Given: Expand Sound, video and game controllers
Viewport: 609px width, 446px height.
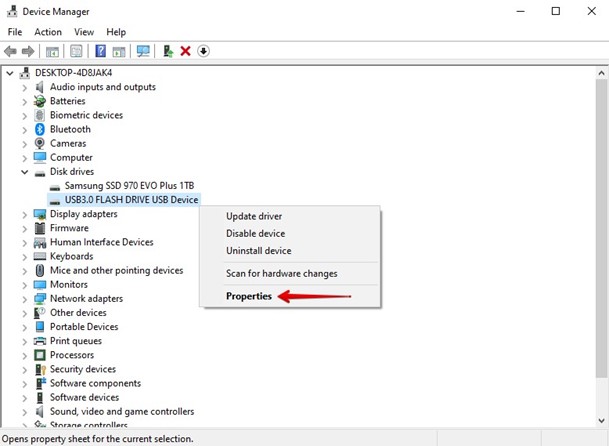Looking at the screenshot, I should pos(24,413).
